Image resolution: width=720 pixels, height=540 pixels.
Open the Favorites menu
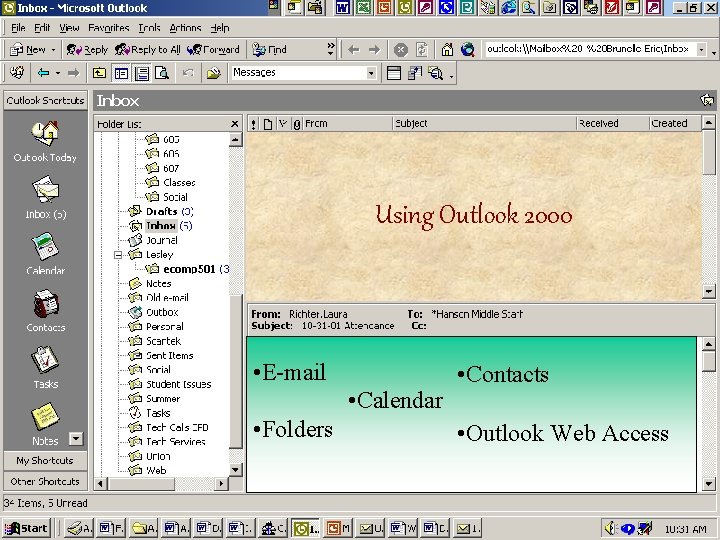pyautogui.click(x=108, y=28)
